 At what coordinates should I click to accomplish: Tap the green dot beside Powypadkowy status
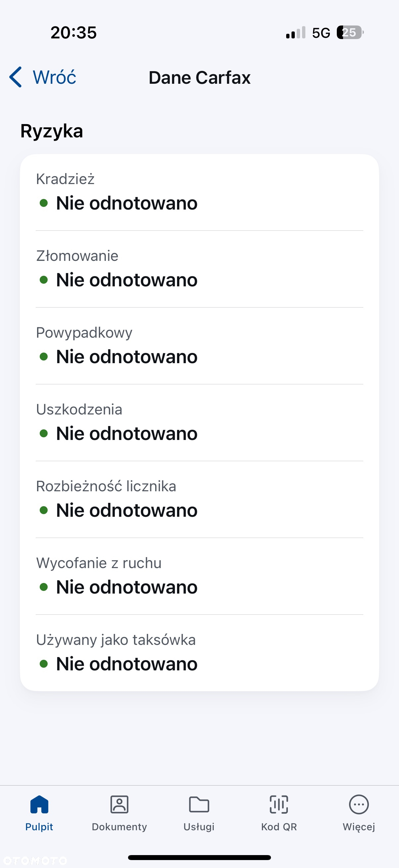[x=44, y=357]
